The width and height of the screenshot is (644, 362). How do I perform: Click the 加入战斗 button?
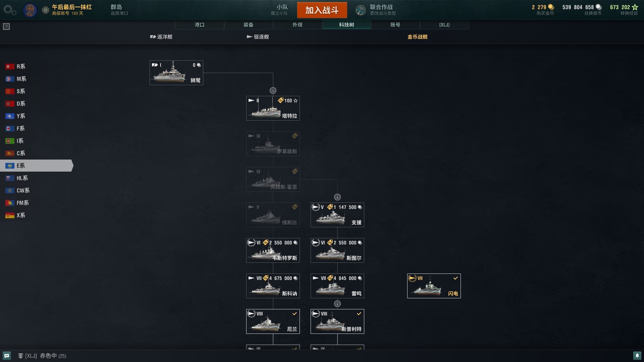322,10
